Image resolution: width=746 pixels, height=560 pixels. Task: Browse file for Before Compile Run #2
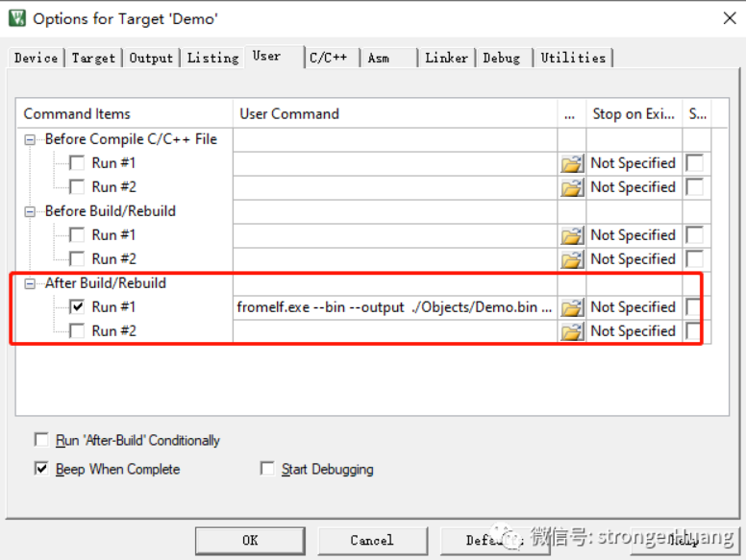pyautogui.click(x=572, y=187)
